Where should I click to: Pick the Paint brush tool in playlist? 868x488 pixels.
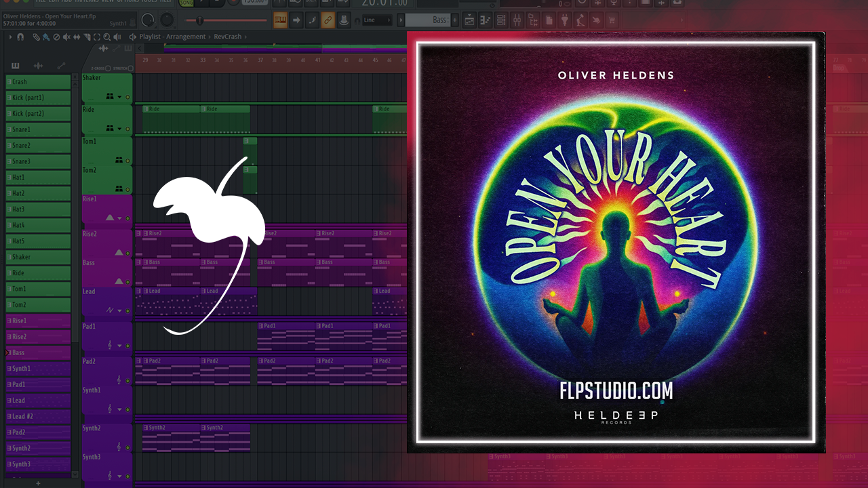(x=45, y=37)
